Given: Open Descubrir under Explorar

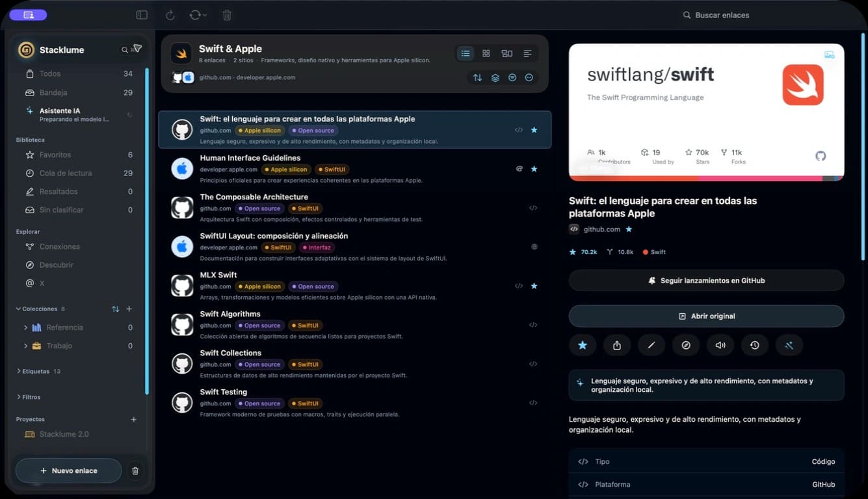Looking at the screenshot, I should click(79, 265).
